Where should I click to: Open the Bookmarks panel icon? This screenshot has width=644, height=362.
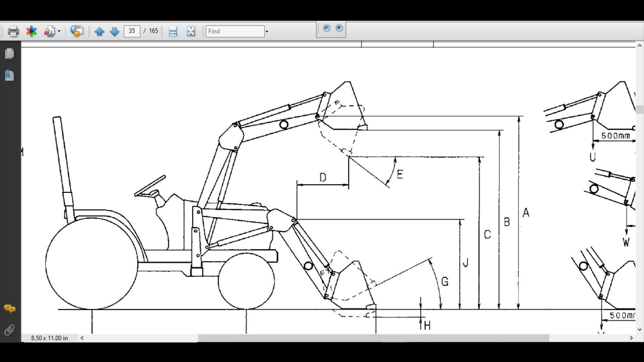coord(9,75)
